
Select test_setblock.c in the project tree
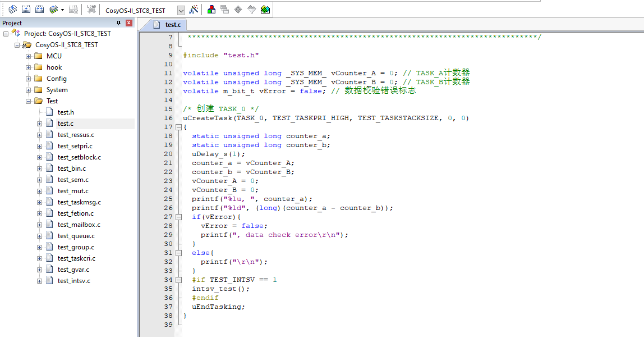point(79,157)
